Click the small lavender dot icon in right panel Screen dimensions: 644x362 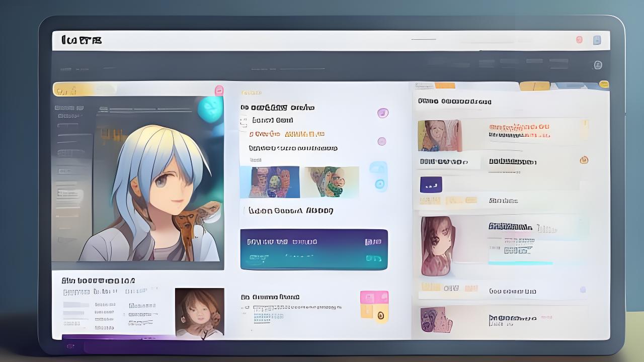(x=583, y=290)
